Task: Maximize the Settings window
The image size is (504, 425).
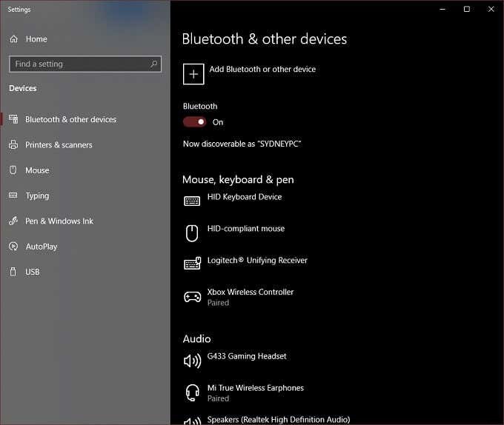Action: coord(467,10)
